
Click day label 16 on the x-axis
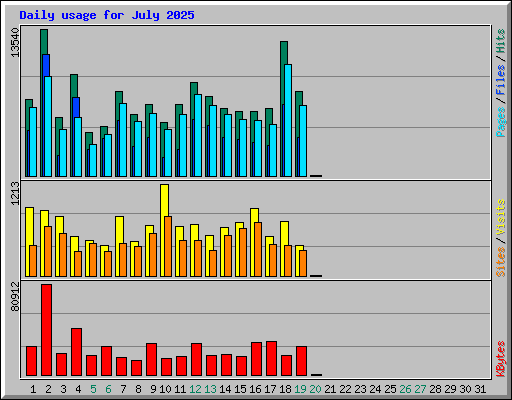tap(255, 389)
